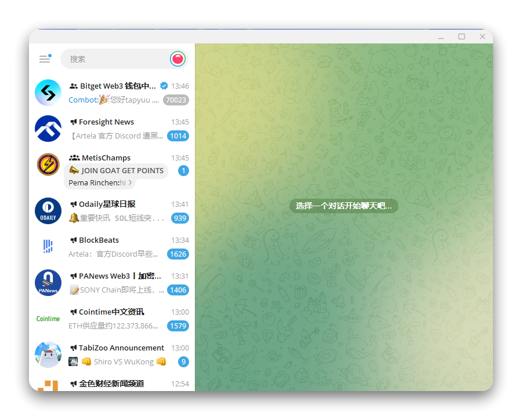Viewport: 522px width, 420px height.
Task: Open the hamburger main menu
Action: 45,59
